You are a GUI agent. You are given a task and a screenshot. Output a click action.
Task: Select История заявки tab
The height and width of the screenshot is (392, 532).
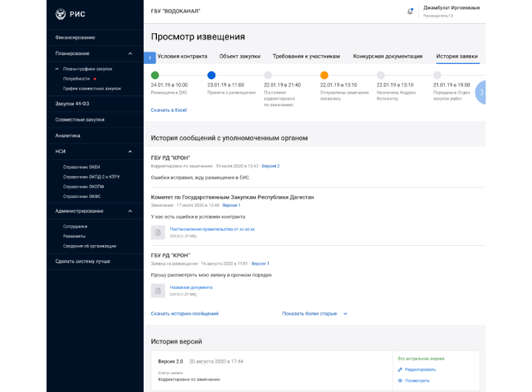click(457, 56)
